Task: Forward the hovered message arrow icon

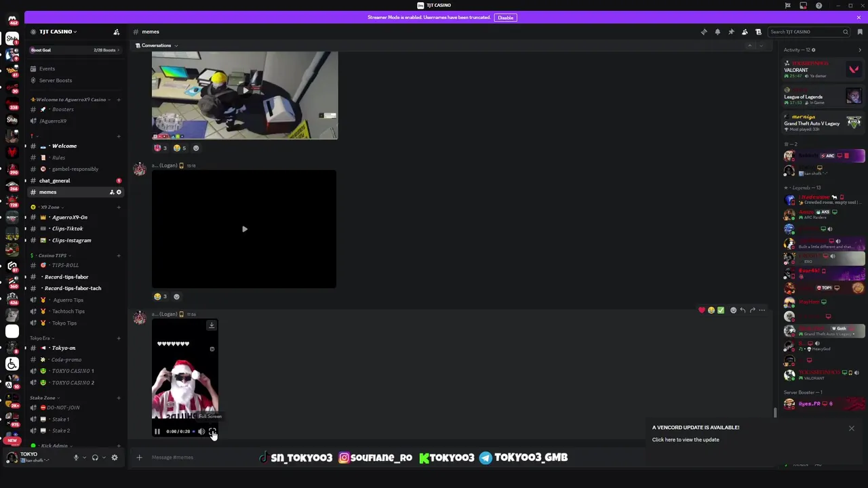Action: click(752, 310)
